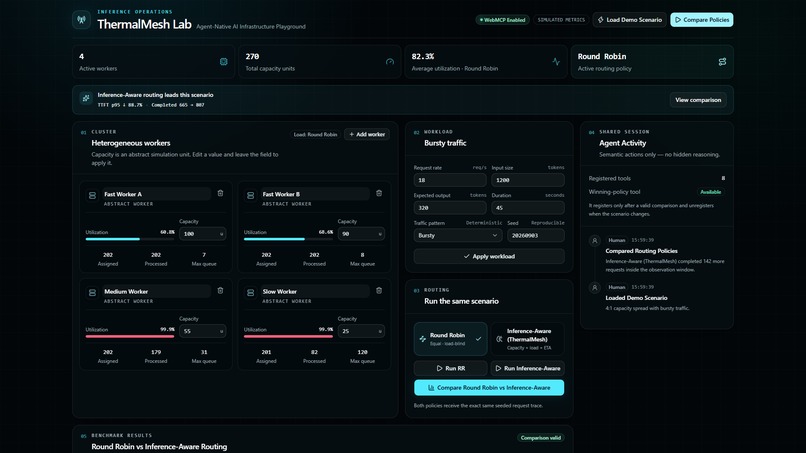Viewport: 806px width, 453px height.
Task: Delete Medium Worker with trash icon
Action: 220,291
